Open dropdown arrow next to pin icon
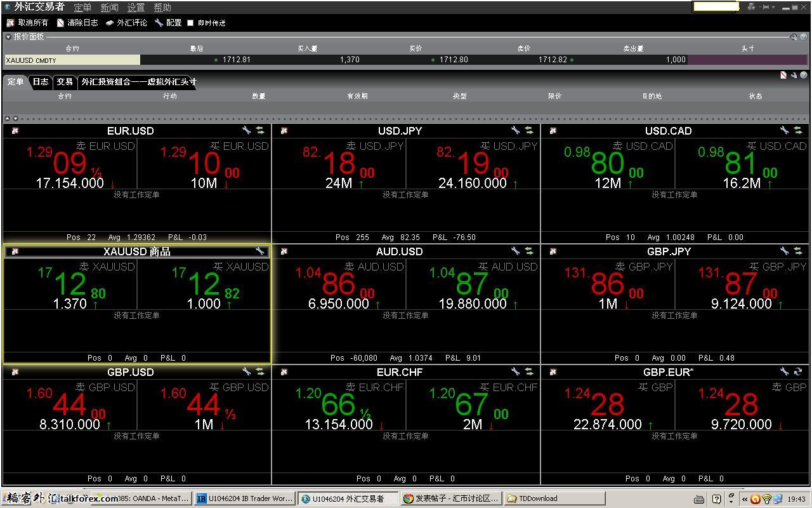 (774, 7)
